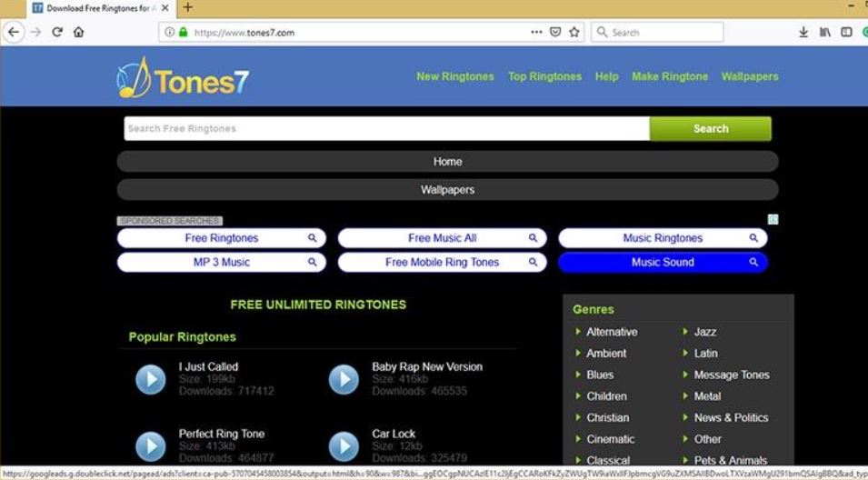Save page to Pocket icon
The image size is (868, 480).
555,32
